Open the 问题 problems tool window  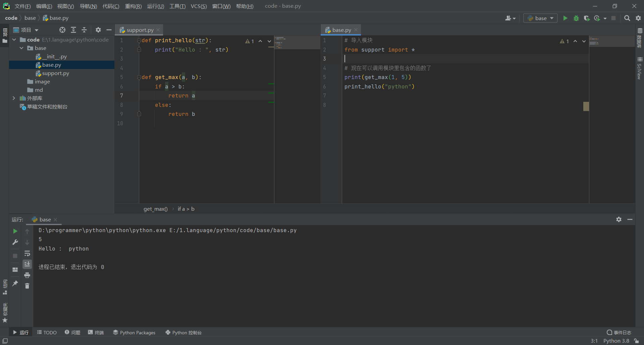72,332
